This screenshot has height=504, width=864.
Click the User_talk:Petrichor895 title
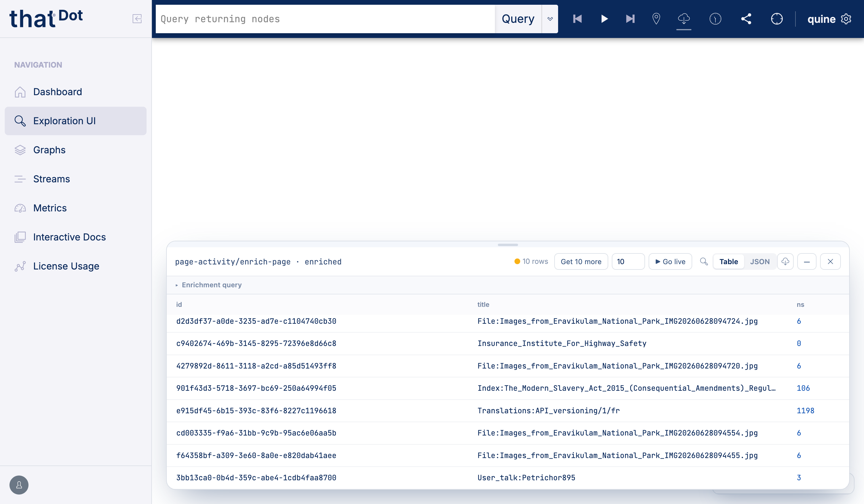pyautogui.click(x=526, y=478)
